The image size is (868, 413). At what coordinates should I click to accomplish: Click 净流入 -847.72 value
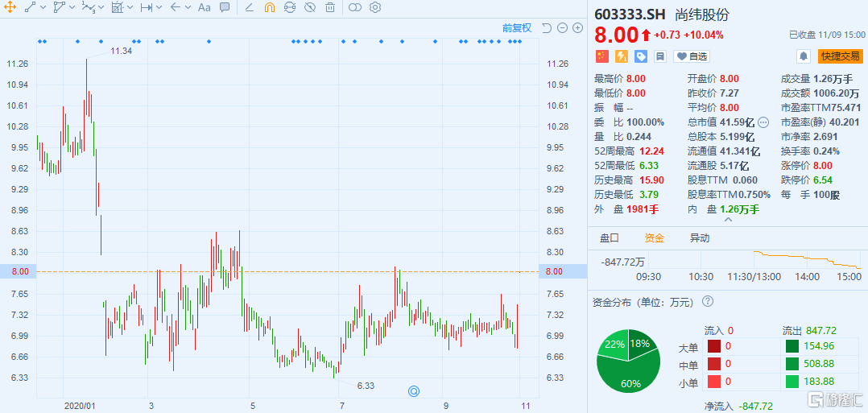[755, 406]
